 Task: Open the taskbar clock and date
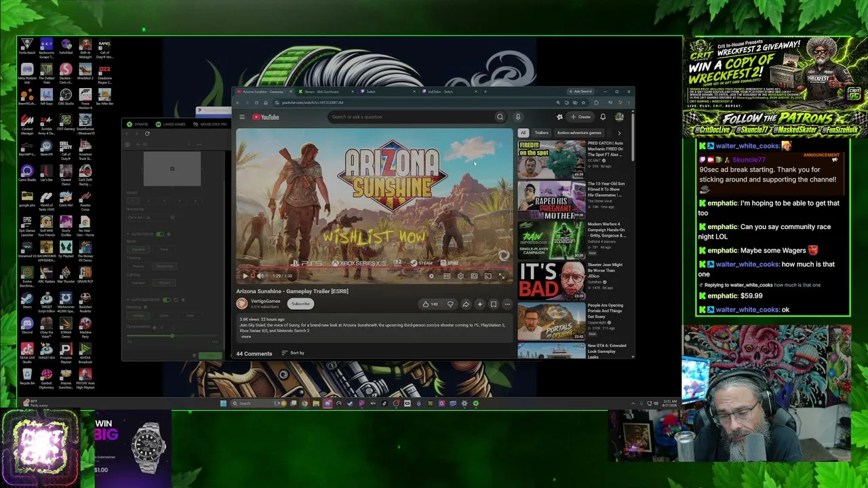click(x=668, y=403)
